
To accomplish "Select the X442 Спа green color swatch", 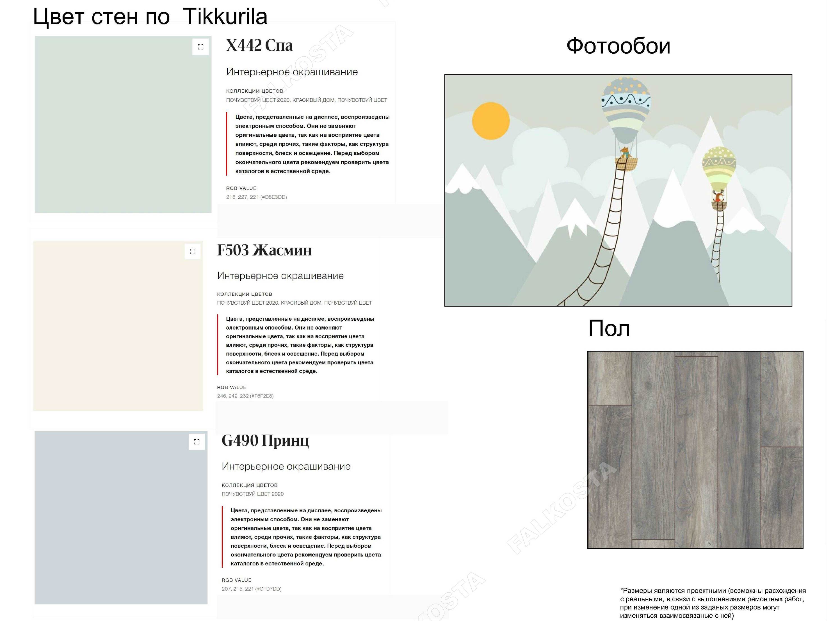I will click(123, 124).
